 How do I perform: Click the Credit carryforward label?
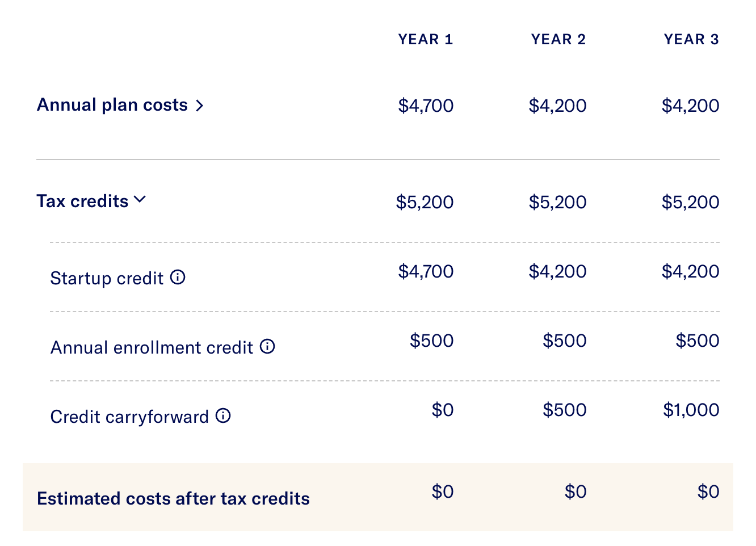(129, 417)
